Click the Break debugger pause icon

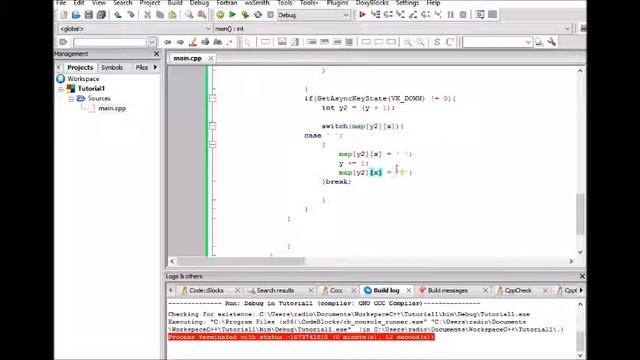coord(451,15)
